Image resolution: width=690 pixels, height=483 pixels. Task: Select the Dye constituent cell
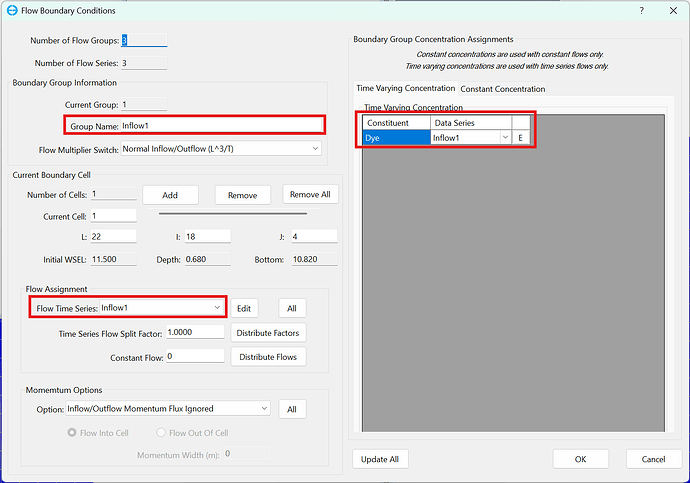point(395,137)
